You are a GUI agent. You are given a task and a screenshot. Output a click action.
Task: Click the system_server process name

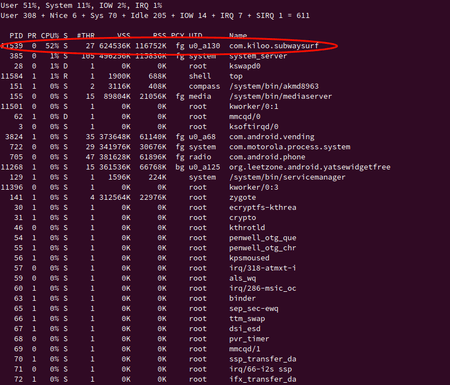pyautogui.click(x=258, y=56)
